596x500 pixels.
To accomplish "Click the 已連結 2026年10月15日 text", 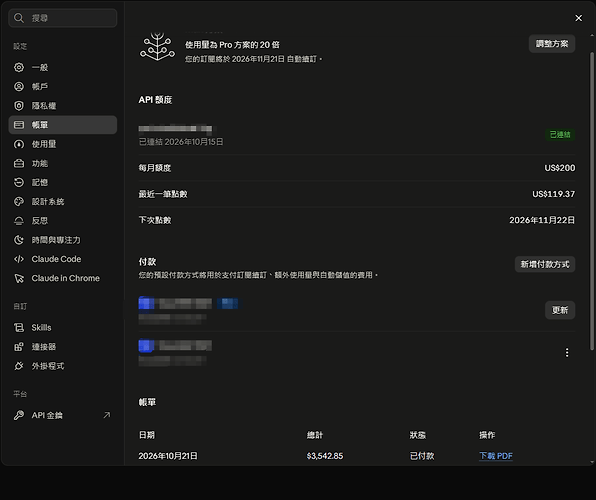I will pos(181,142).
